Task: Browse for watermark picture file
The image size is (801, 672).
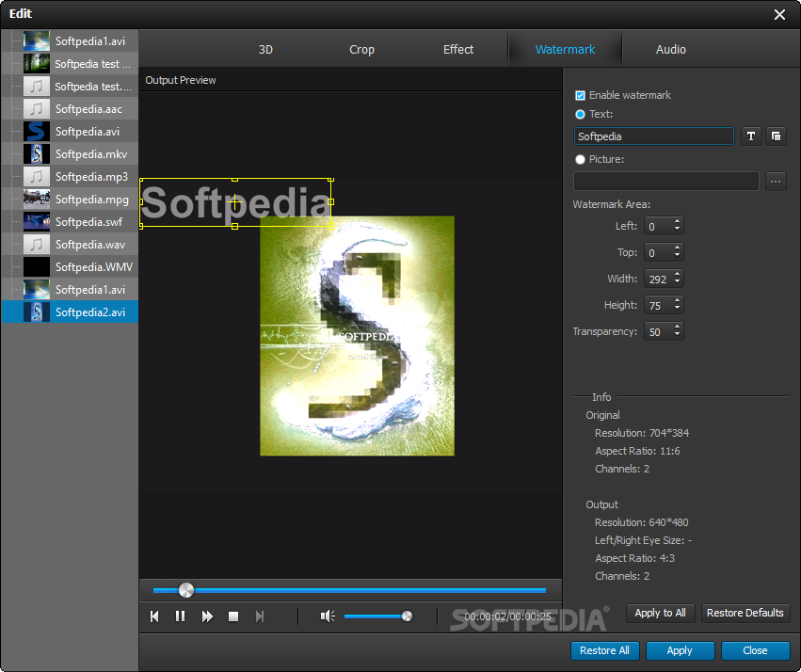Action: click(776, 182)
